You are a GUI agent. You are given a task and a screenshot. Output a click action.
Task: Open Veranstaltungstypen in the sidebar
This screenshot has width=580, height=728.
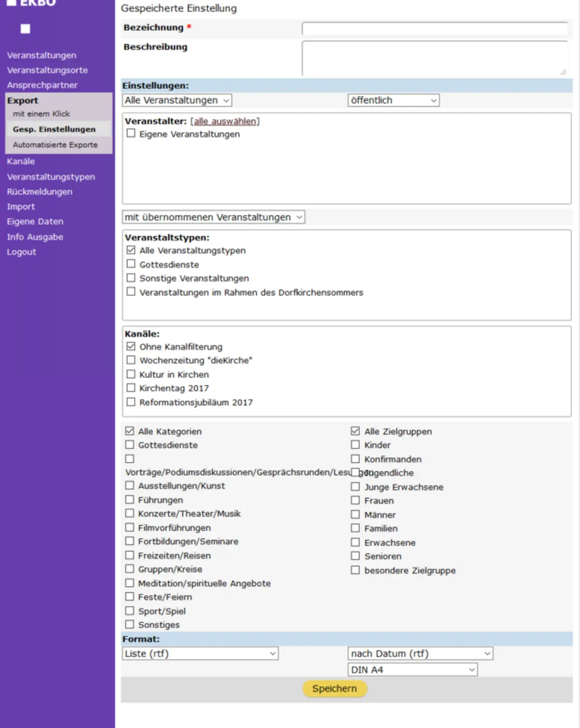pos(51,177)
